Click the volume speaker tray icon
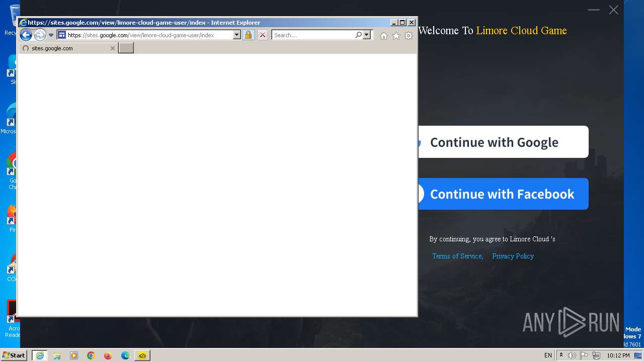The image size is (644, 362). click(572, 355)
